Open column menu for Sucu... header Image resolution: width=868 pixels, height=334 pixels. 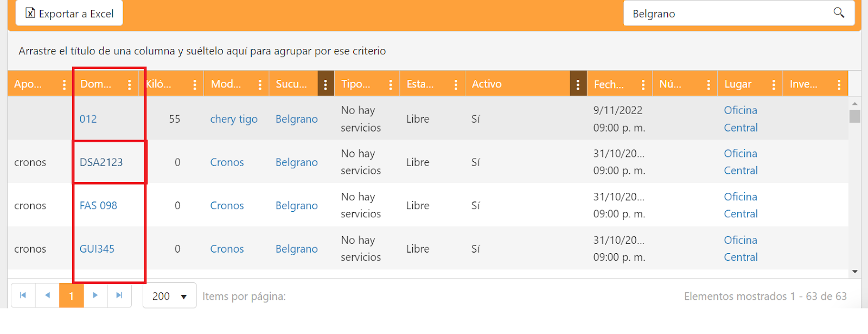point(325,85)
